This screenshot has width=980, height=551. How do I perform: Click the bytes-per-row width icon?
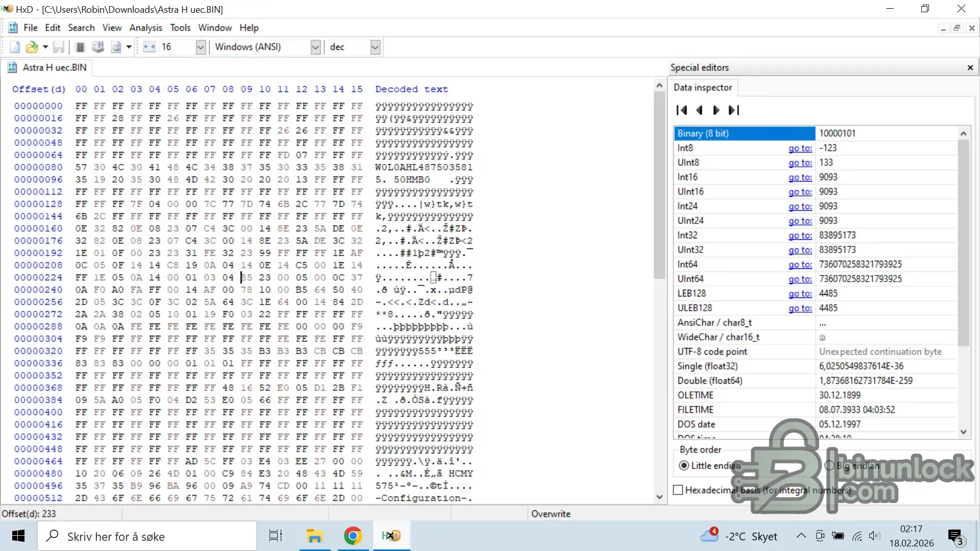[149, 47]
